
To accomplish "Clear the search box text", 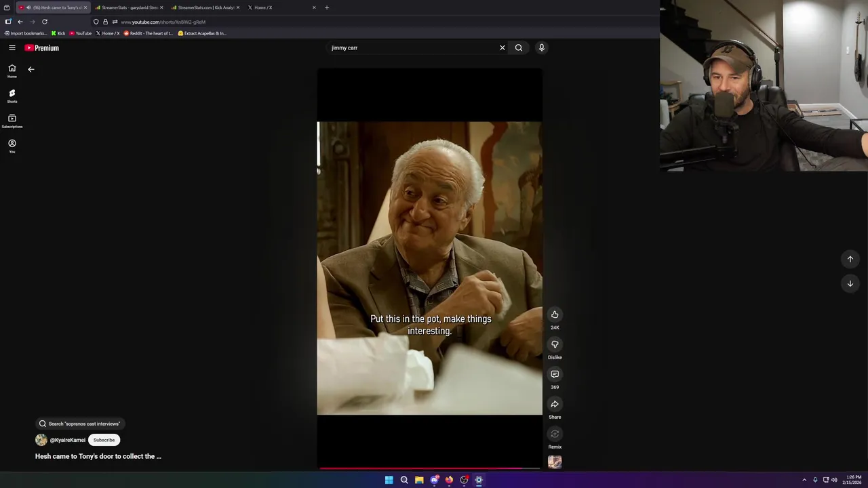I will 502,47.
